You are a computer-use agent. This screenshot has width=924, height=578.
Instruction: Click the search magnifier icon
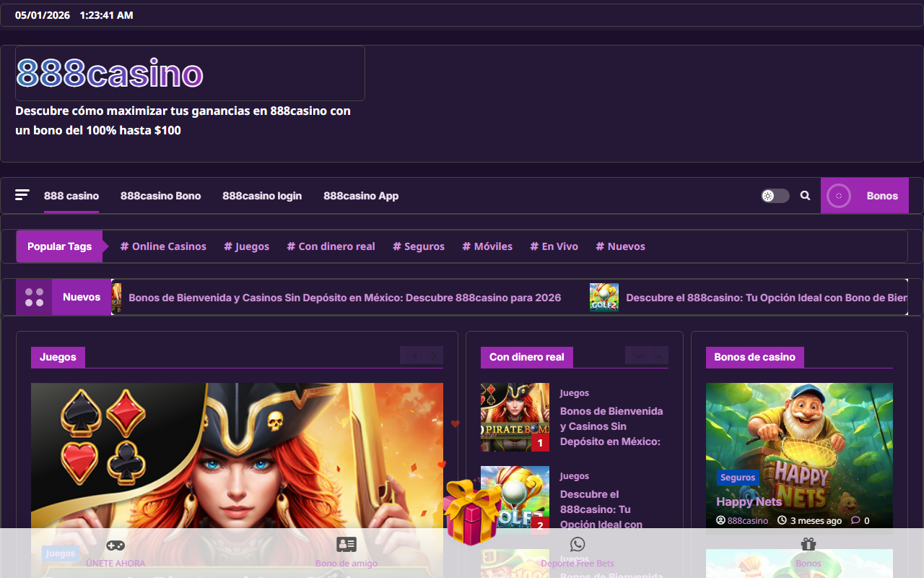point(805,195)
